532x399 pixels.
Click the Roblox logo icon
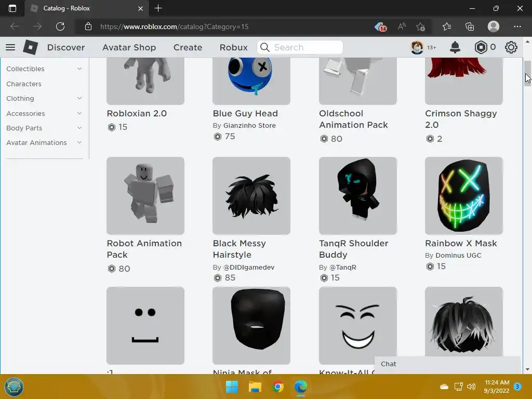31,47
